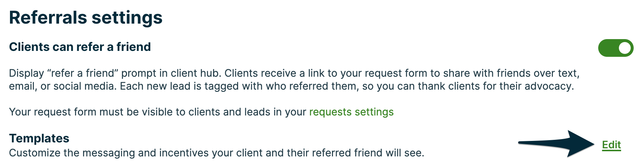Select the Clients can refer a friend heading

tap(80, 47)
